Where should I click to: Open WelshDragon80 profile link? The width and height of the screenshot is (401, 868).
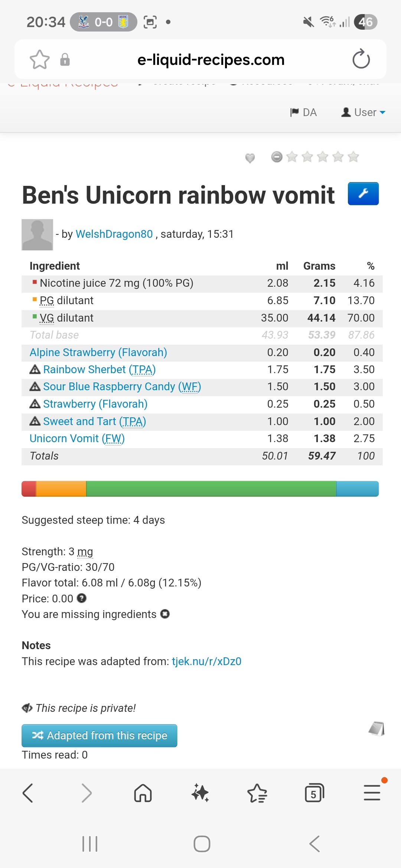[x=114, y=234]
